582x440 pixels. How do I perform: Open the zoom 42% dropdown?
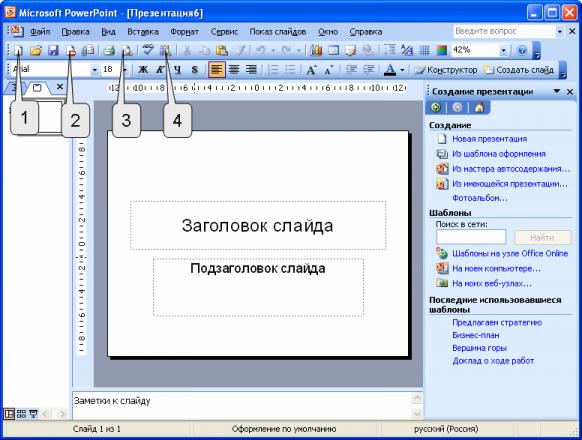(x=503, y=50)
